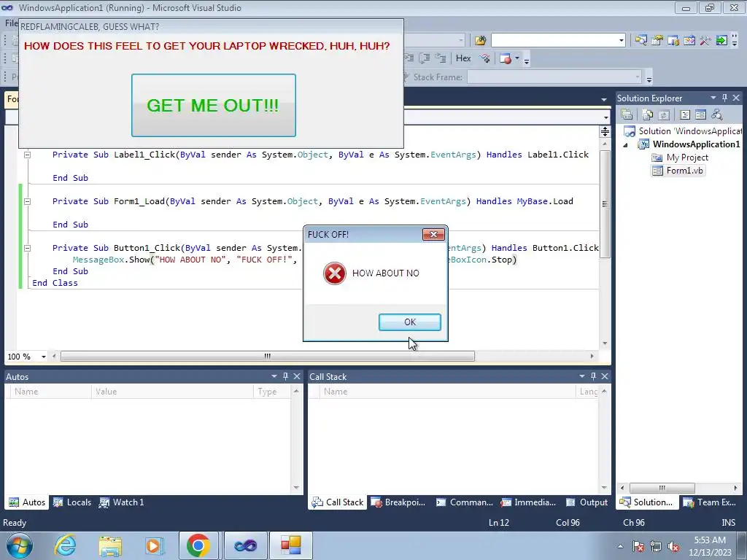Pin the Call Stack panel

pyautogui.click(x=593, y=376)
